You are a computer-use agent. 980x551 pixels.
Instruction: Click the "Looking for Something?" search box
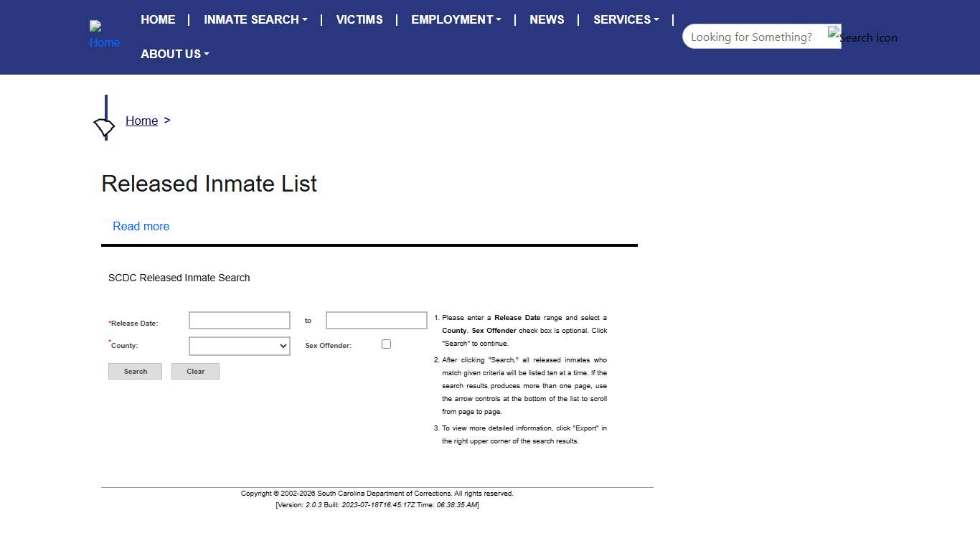[x=753, y=37]
